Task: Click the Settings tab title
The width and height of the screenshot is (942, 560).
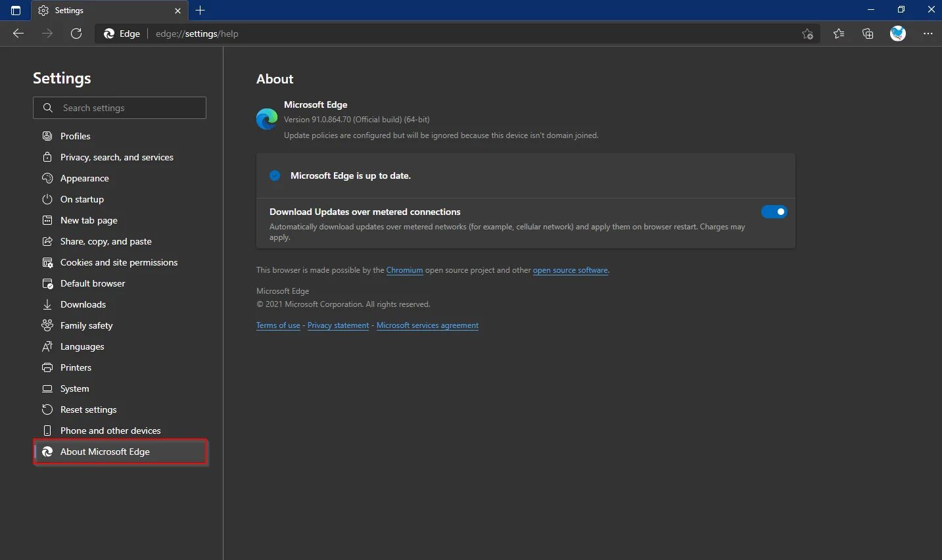Action: point(69,11)
